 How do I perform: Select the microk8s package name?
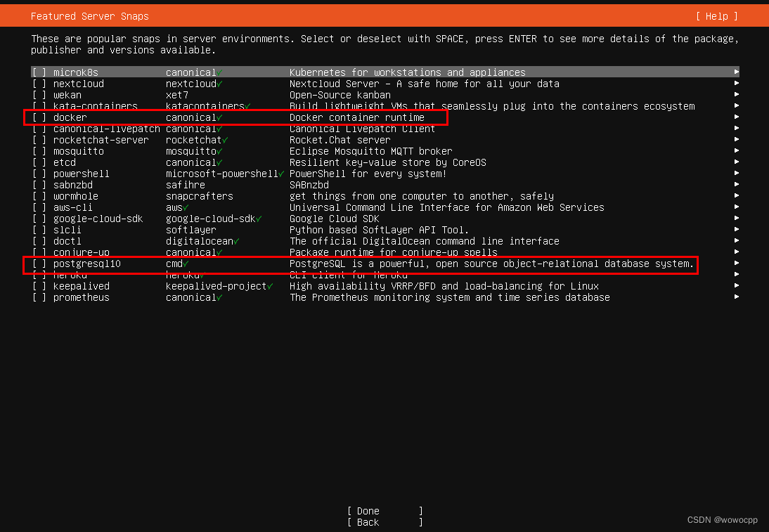tap(75, 72)
